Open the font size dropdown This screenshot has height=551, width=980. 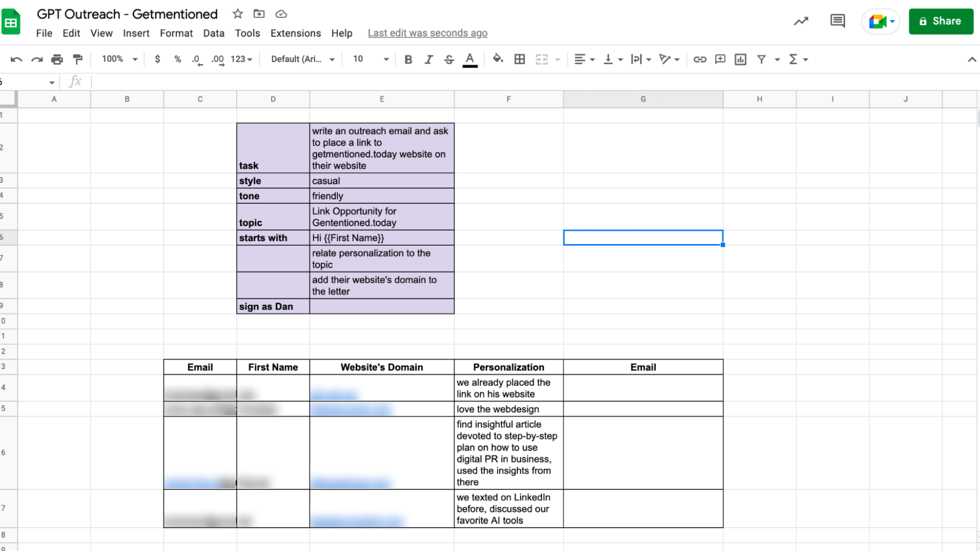point(387,59)
